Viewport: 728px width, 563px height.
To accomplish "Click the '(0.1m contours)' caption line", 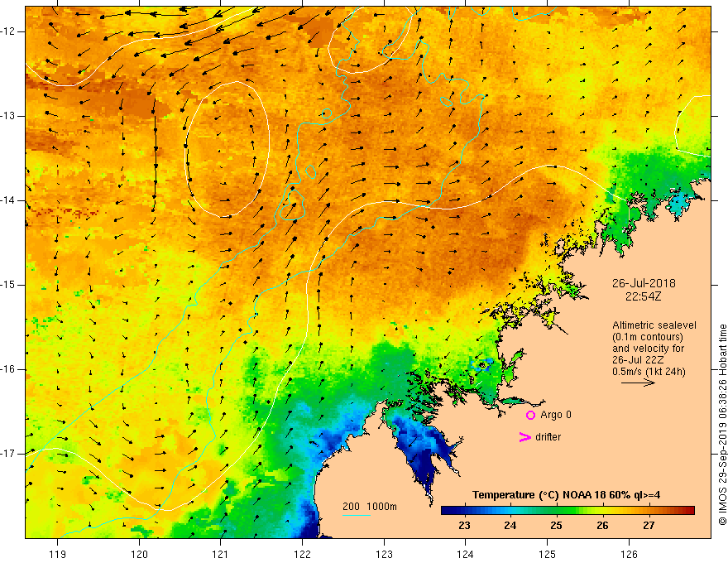I will [x=648, y=337].
